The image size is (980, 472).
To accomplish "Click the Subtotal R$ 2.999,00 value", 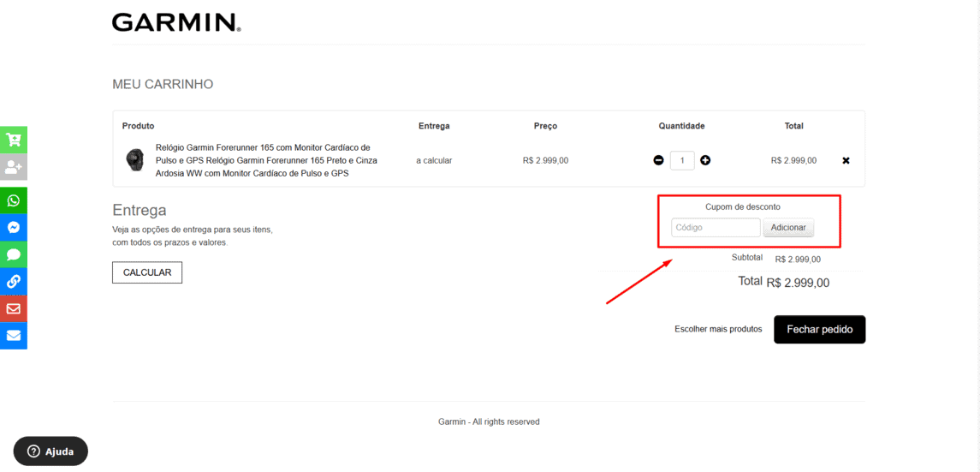I will point(798,260).
